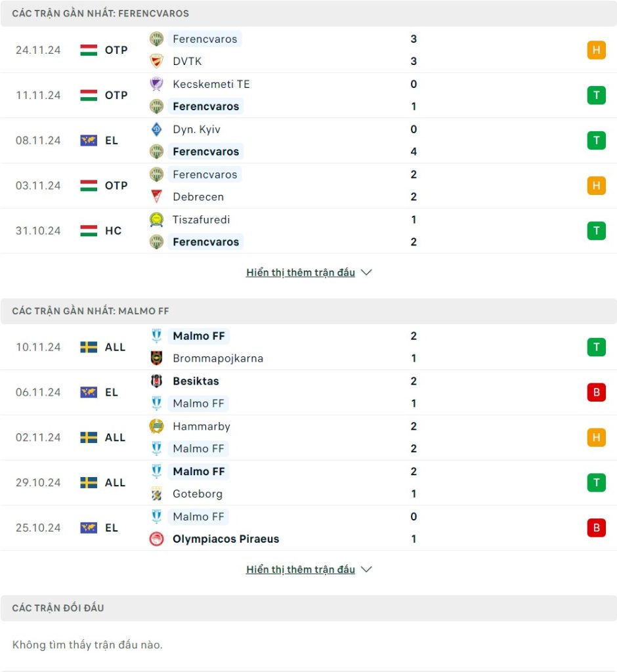This screenshot has height=672, width=617.
Task: Click the EL league flag for 08.11.24 match
Action: click(89, 140)
